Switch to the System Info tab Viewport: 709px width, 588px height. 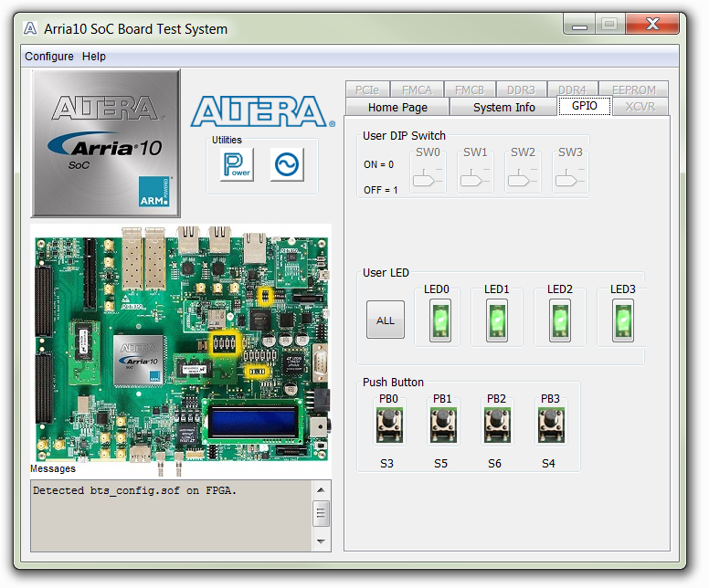pos(504,107)
